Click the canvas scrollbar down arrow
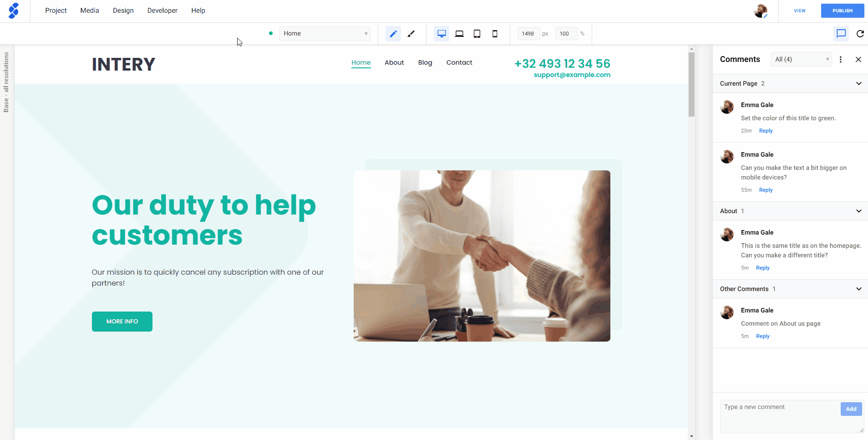 (691, 436)
